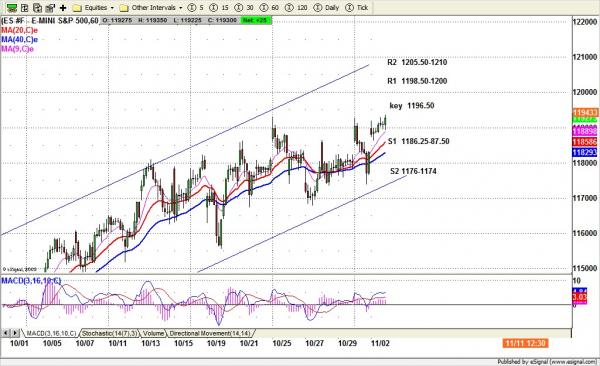Click the 11/02 date on time axis
The height and width of the screenshot is (366, 600).
(x=380, y=343)
